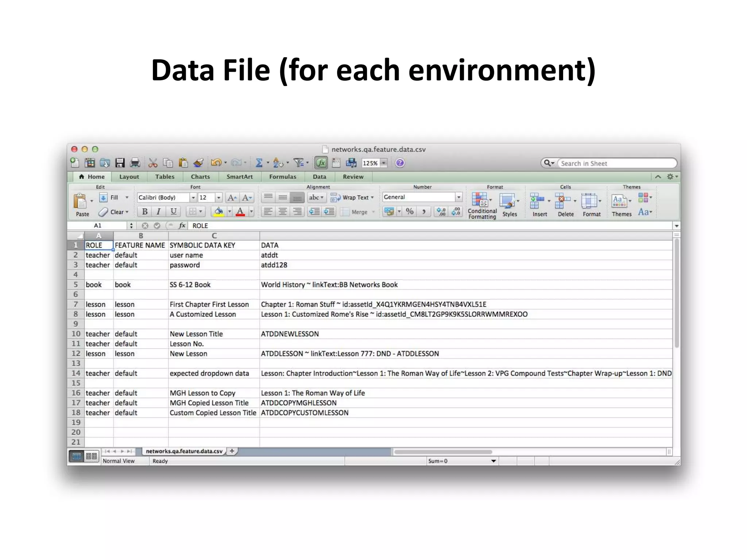Toggle Underline formatting
The width and height of the screenshot is (747, 560).
[x=174, y=211]
